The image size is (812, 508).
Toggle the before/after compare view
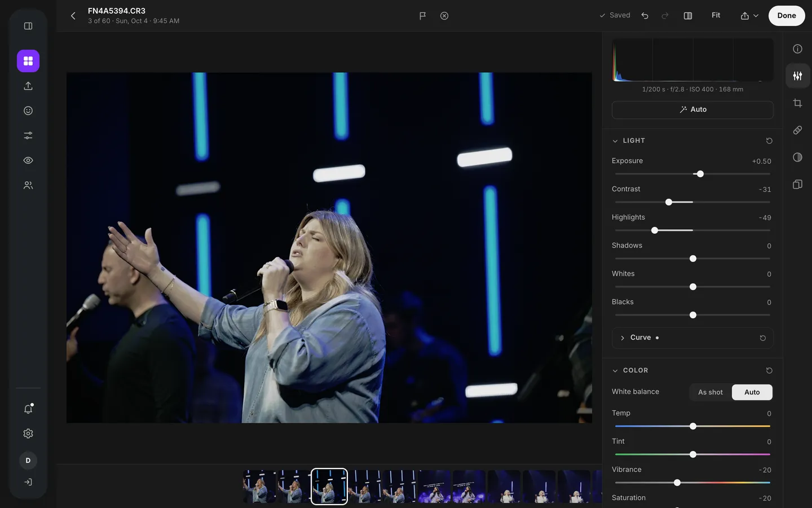pos(688,16)
